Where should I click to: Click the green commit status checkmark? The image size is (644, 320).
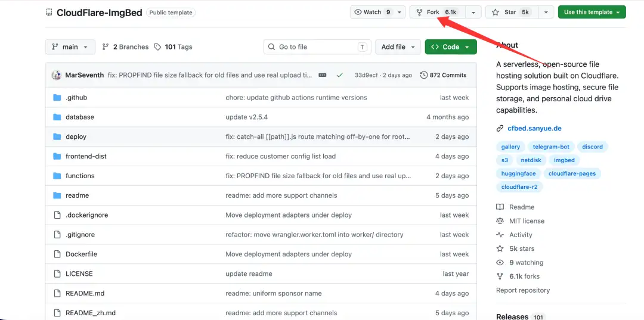339,75
